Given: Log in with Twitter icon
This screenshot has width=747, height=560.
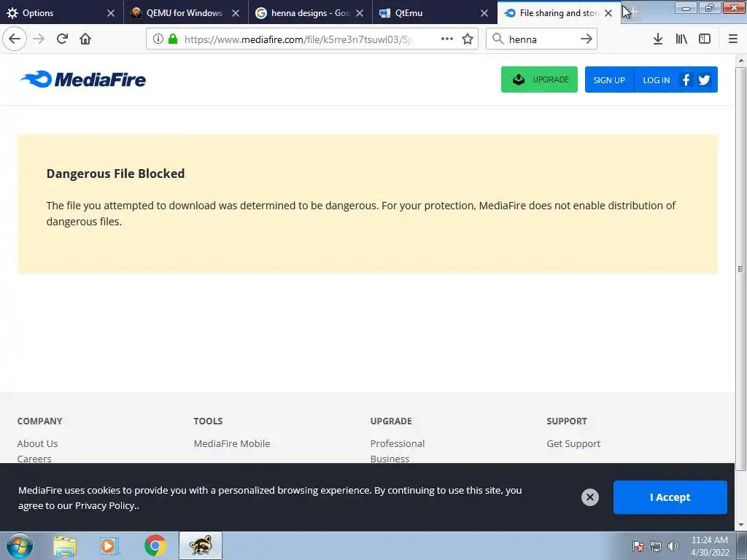Looking at the screenshot, I should click(704, 80).
